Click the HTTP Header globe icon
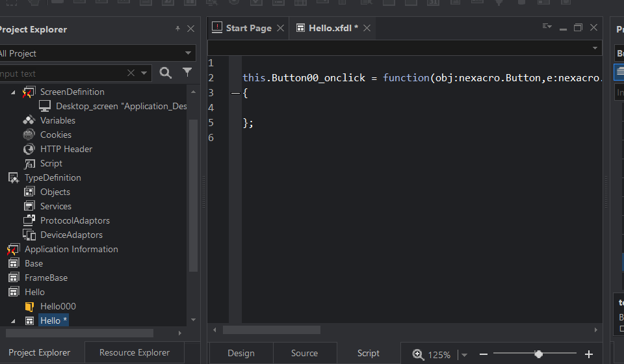This screenshot has width=624, height=364. pyautogui.click(x=29, y=149)
